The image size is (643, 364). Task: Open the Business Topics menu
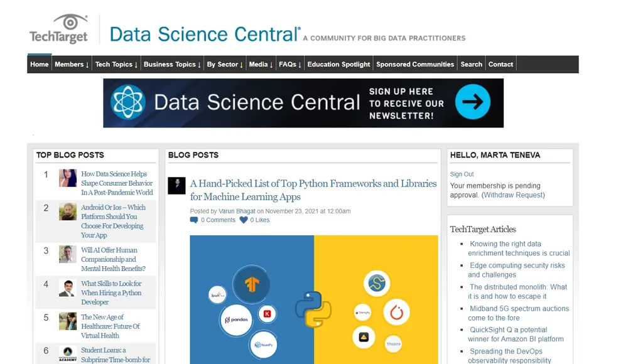(172, 65)
